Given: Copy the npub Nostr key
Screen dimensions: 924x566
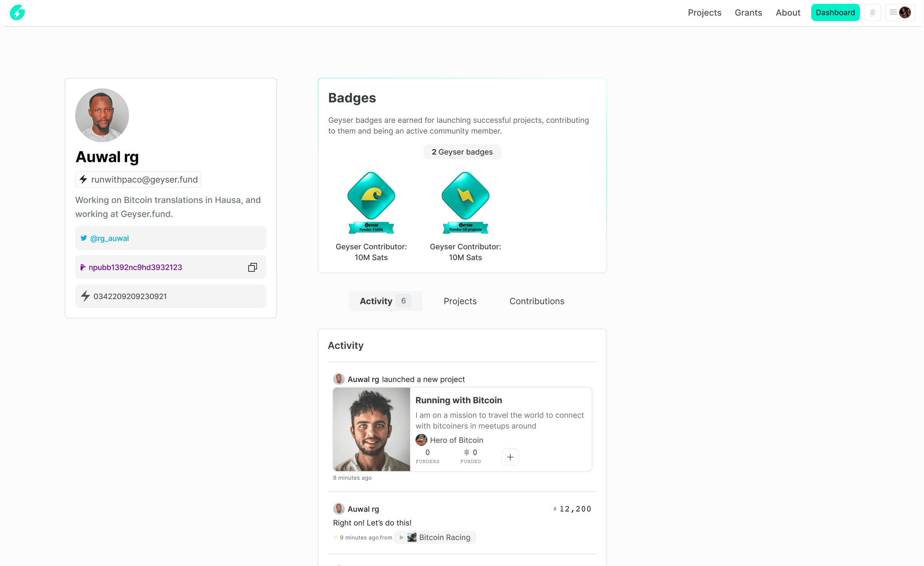Looking at the screenshot, I should (252, 267).
